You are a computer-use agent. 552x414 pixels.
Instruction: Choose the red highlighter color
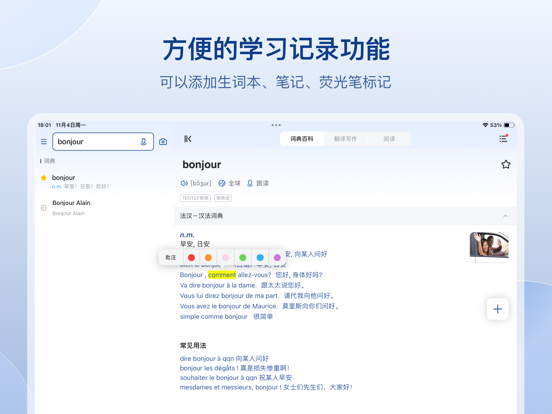[192, 258]
